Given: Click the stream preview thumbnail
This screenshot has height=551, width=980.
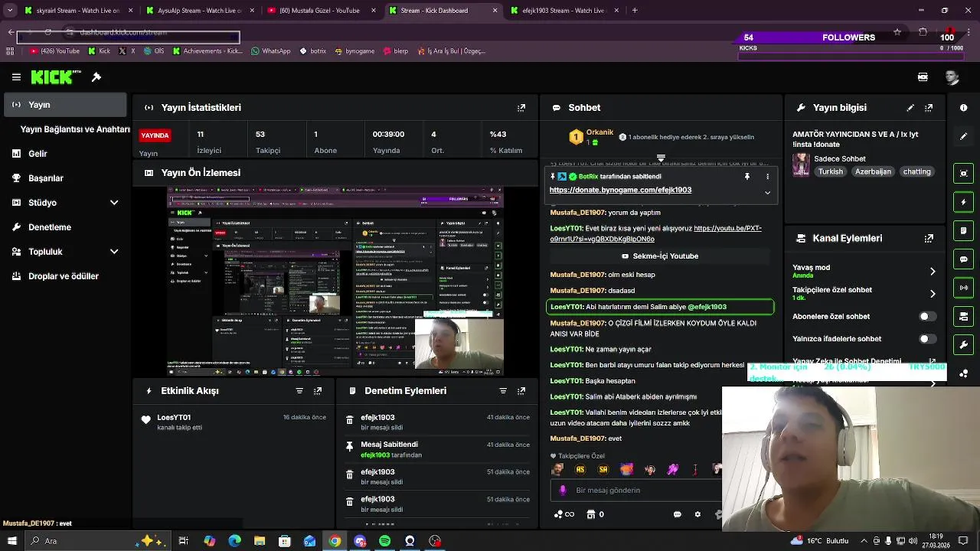Looking at the screenshot, I should [336, 281].
